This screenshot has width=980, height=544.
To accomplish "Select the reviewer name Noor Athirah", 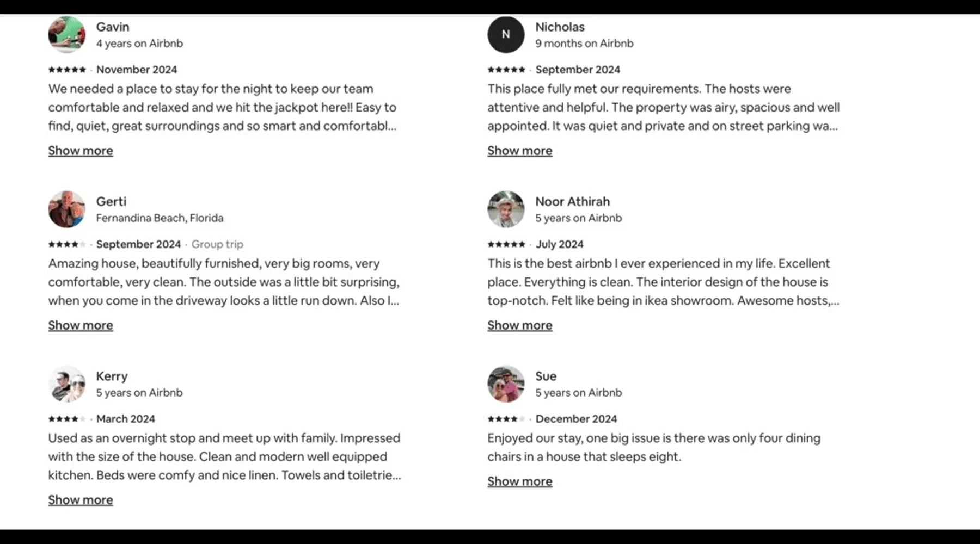I will click(572, 201).
